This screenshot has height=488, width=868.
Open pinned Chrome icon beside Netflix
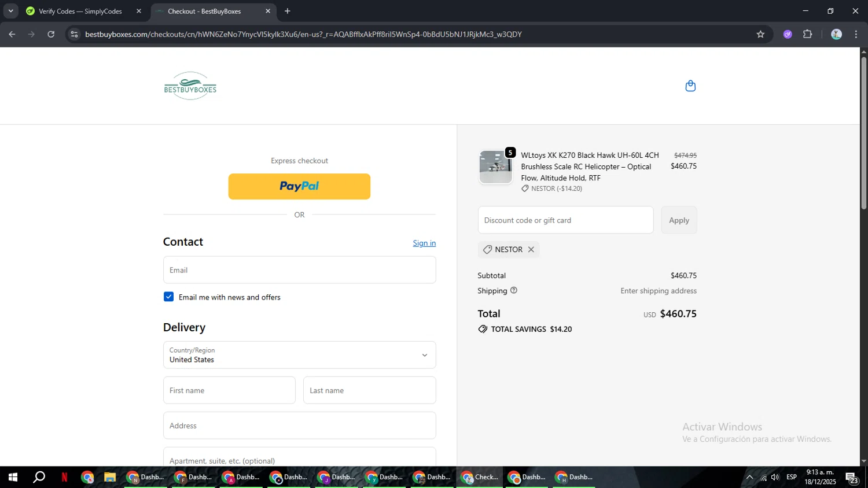[x=87, y=477]
